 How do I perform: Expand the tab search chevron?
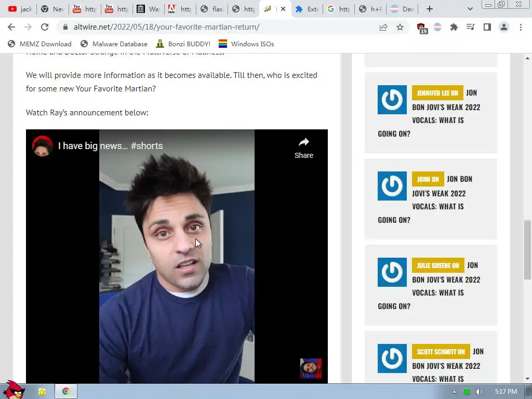point(470,9)
